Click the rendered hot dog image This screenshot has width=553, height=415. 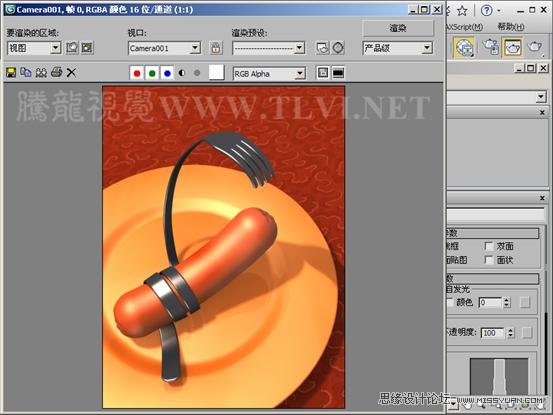point(224,247)
